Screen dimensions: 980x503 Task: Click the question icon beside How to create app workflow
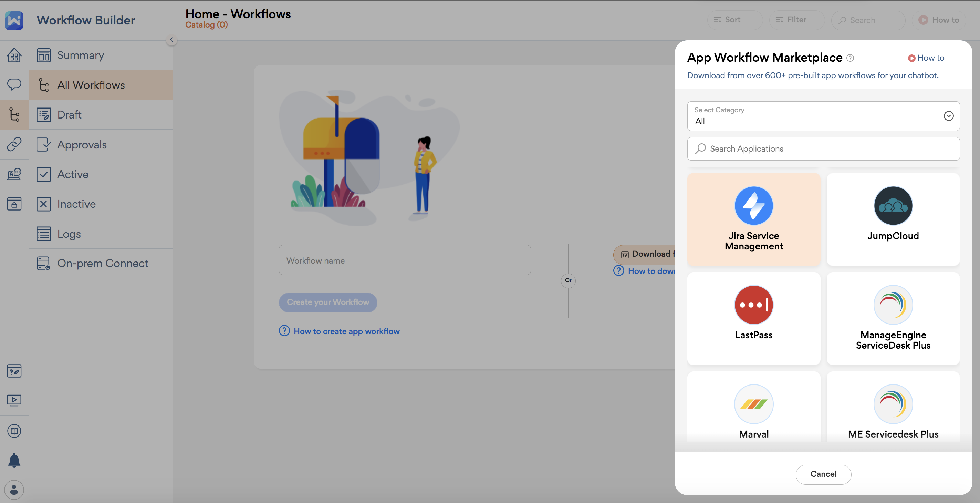click(284, 330)
